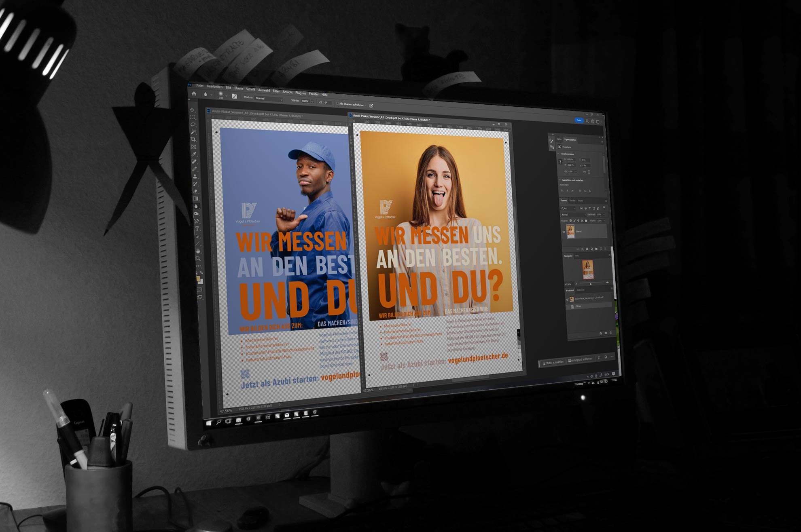Toggle the Quick Mask mode button
The width and height of the screenshot is (801, 532).
[199, 290]
